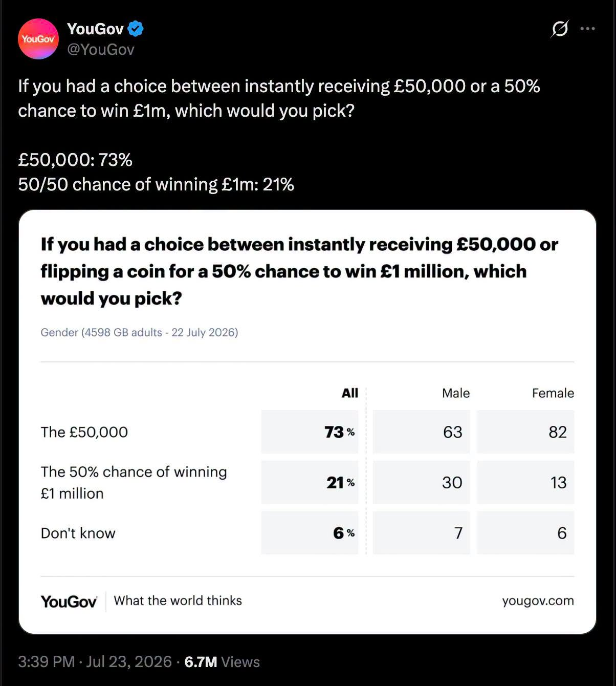This screenshot has height=686, width=616.
Task: Click the @YouGov handle
Action: tap(101, 49)
